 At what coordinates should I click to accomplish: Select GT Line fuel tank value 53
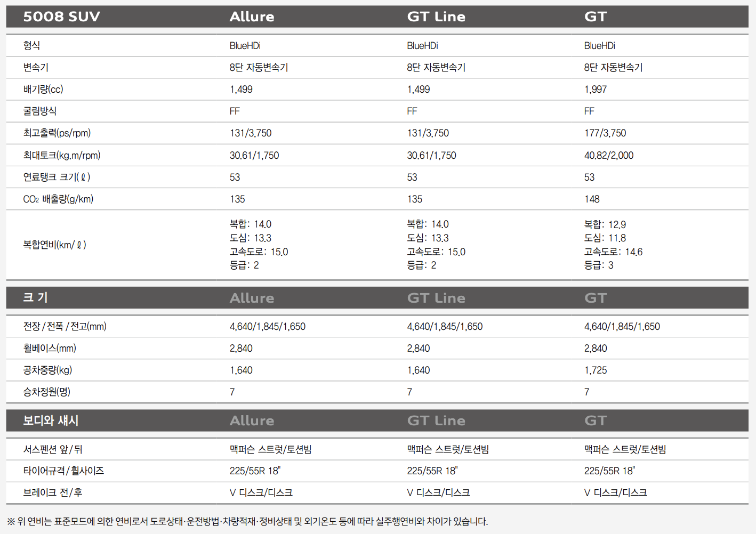click(x=412, y=177)
